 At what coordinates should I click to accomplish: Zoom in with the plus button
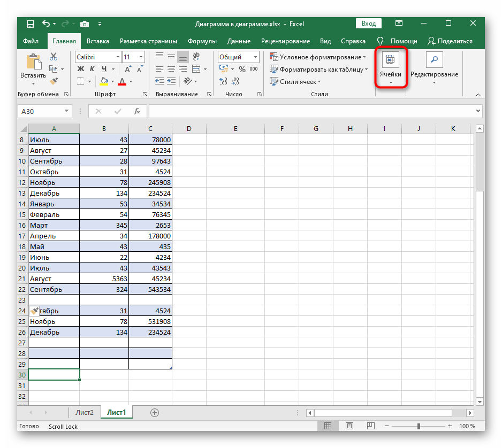[450, 426]
